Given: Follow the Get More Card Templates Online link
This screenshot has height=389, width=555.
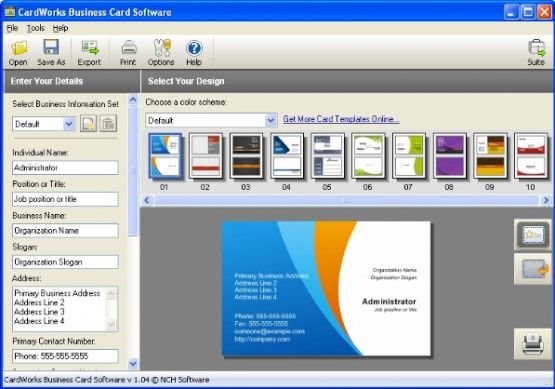Looking at the screenshot, I should (341, 119).
